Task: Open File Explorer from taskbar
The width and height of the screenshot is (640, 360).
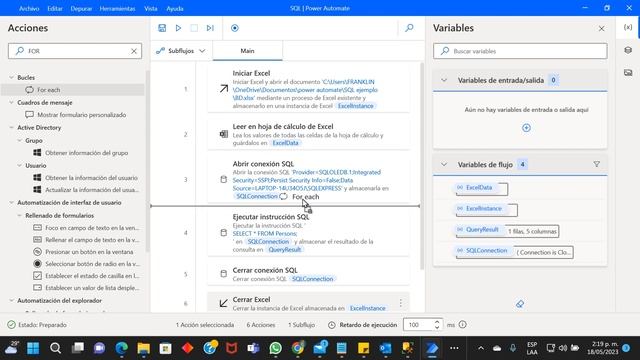Action: [143, 348]
